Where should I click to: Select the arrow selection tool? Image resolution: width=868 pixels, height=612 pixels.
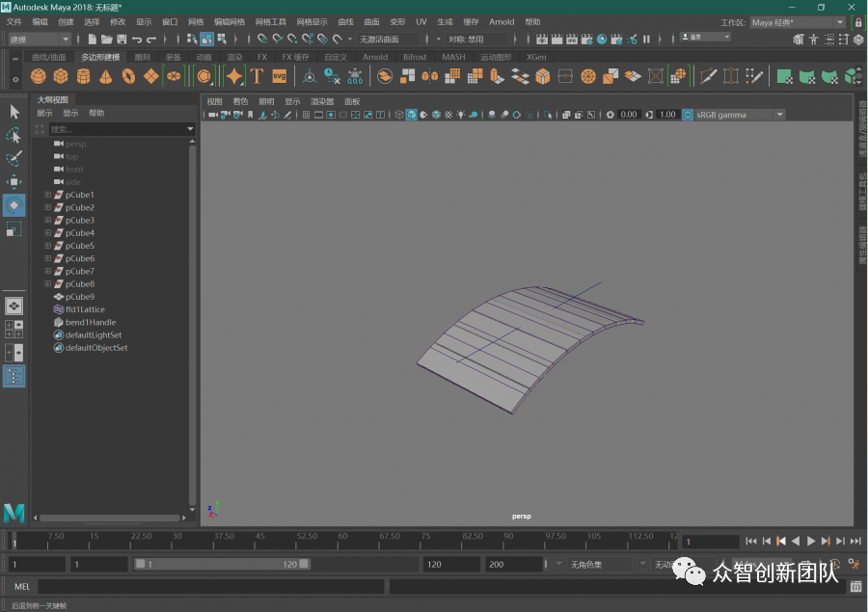pos(14,112)
